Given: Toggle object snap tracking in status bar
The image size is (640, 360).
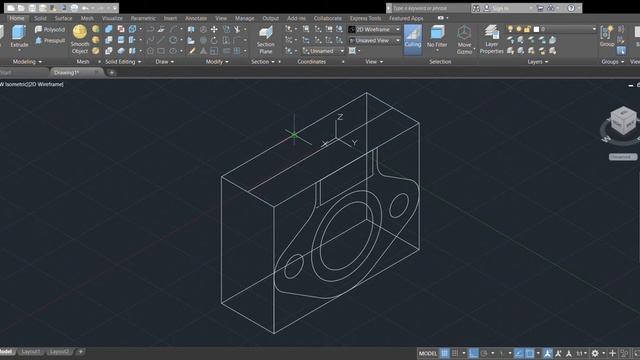Looking at the screenshot, I should [x=519, y=353].
